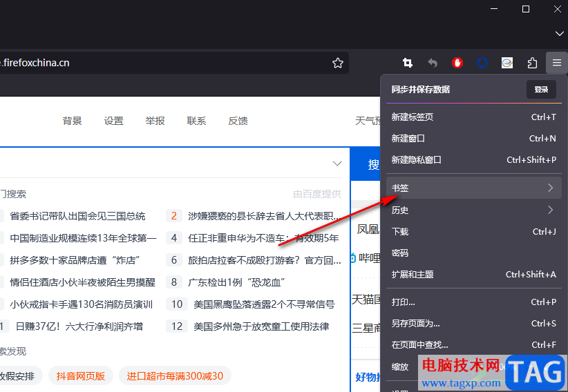Image resolution: width=568 pixels, height=392 pixels.
Task: Expand the tab list chevron
Action: (x=559, y=33)
